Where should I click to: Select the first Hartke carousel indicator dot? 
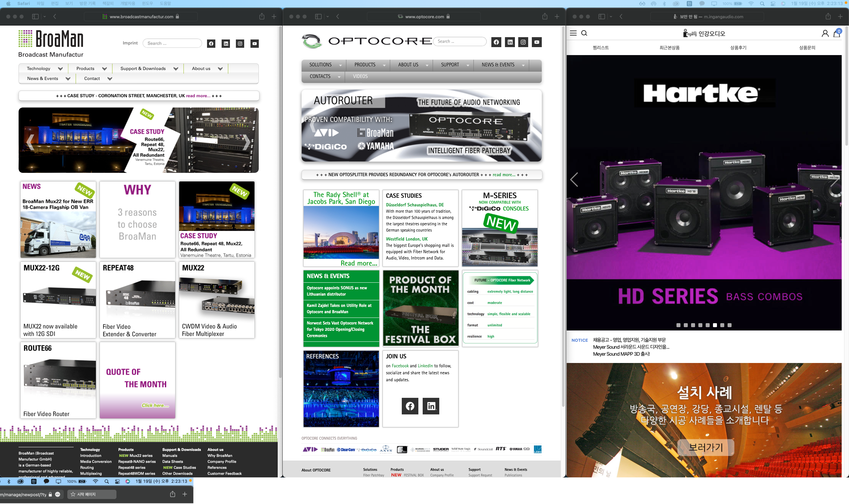(678, 325)
